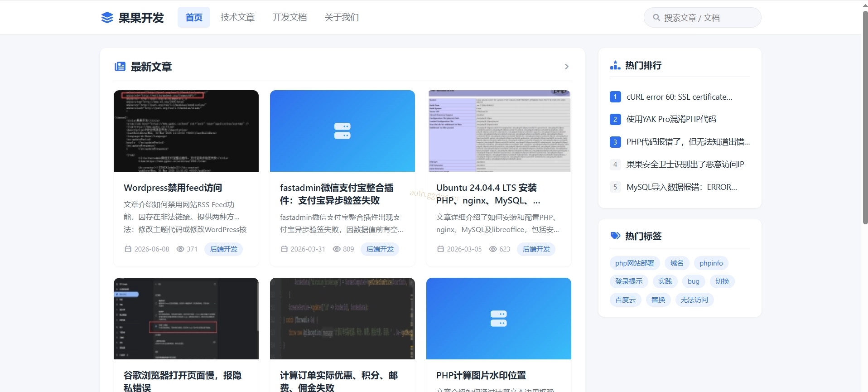868x392 pixels.
Task: Open the 谷歌浏览器打开页面慢 article title
Action: [x=183, y=381]
